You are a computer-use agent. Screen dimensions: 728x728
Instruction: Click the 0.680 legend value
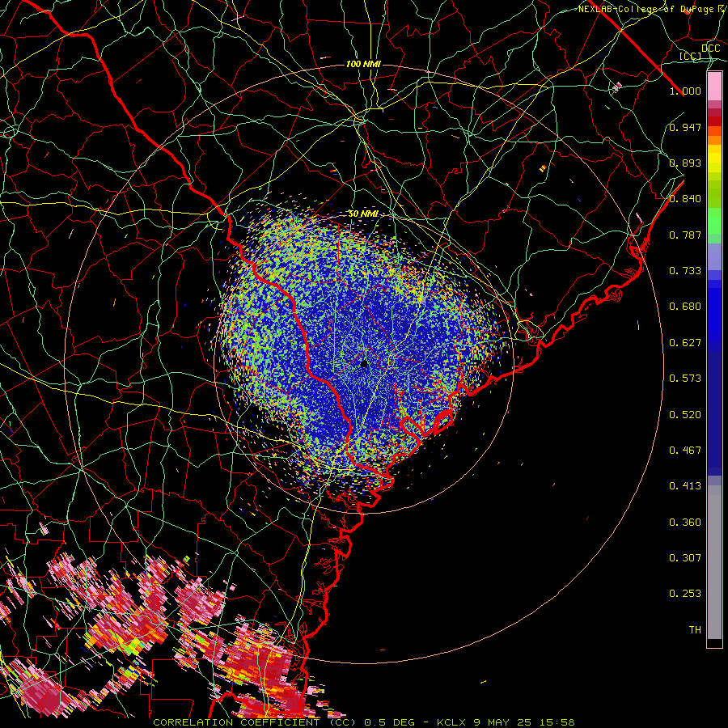tap(685, 307)
